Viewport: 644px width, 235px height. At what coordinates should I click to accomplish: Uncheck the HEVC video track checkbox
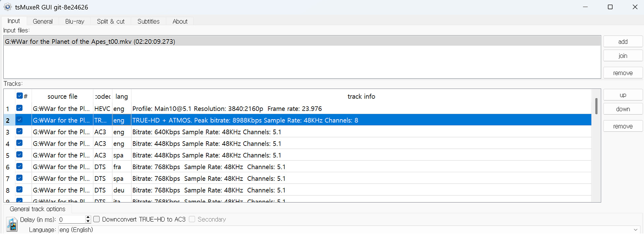pyautogui.click(x=19, y=108)
